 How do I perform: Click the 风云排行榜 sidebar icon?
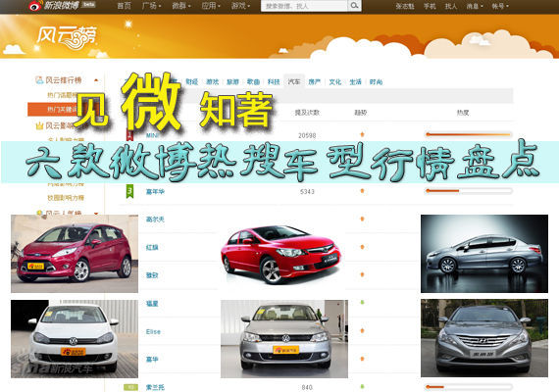[x=39, y=79]
